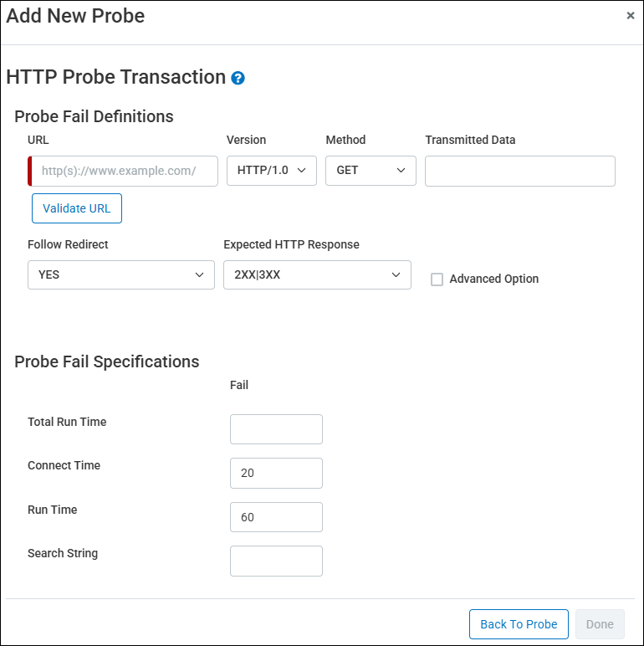Click the help icon beside HTTP Probe Transaction

[x=238, y=78]
